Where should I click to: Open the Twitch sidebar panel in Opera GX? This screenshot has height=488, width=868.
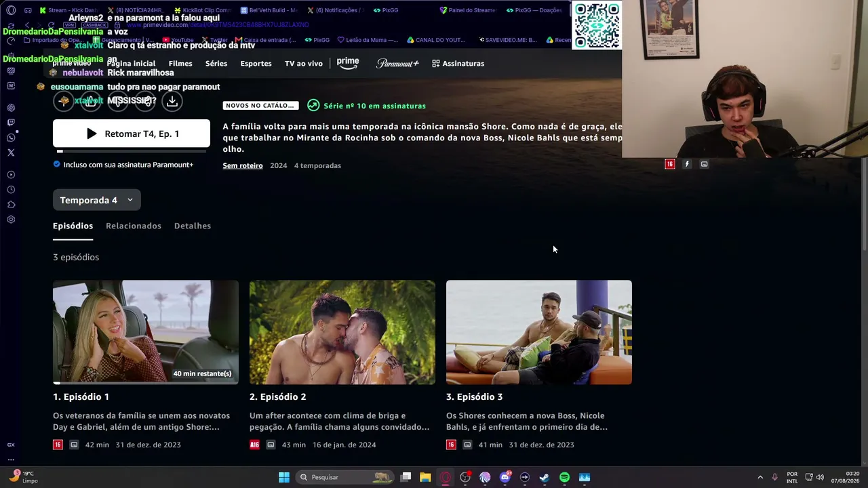pos(11,123)
